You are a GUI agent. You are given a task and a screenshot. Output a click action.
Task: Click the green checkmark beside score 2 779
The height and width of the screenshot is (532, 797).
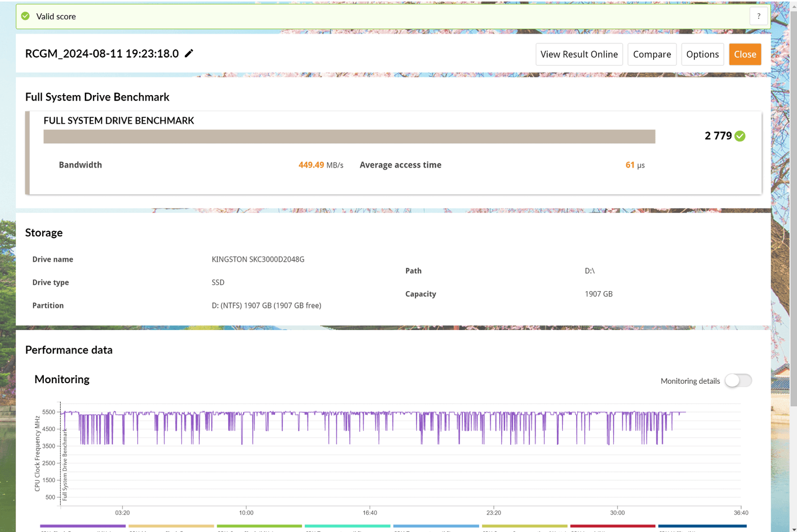pos(740,136)
